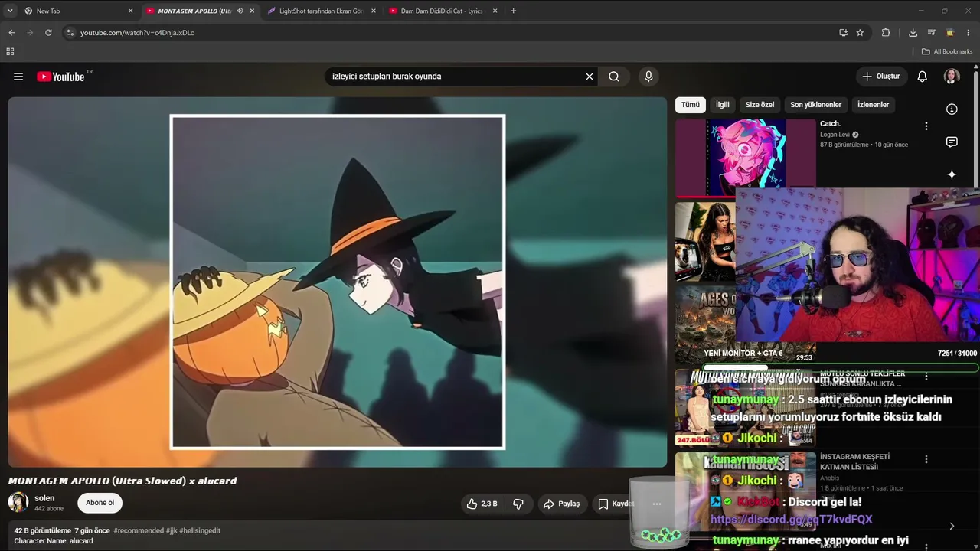Screen dimensions: 980x551
Task: Open options for İnstagram Keşfeti video
Action: click(926, 459)
